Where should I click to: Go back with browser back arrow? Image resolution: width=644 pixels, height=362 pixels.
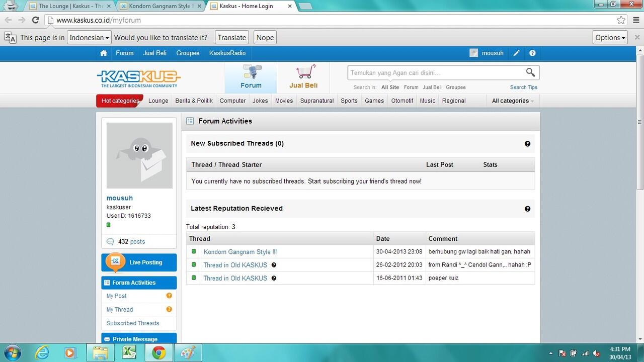pos(8,20)
